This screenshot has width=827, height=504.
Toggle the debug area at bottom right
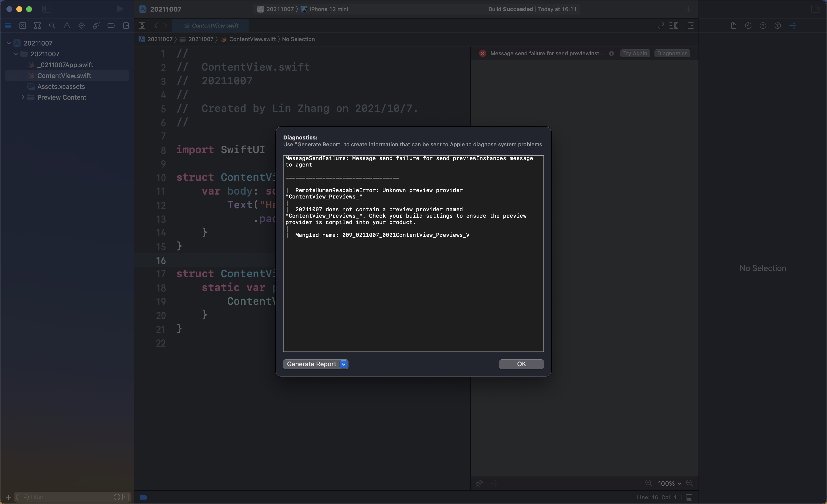(x=689, y=497)
